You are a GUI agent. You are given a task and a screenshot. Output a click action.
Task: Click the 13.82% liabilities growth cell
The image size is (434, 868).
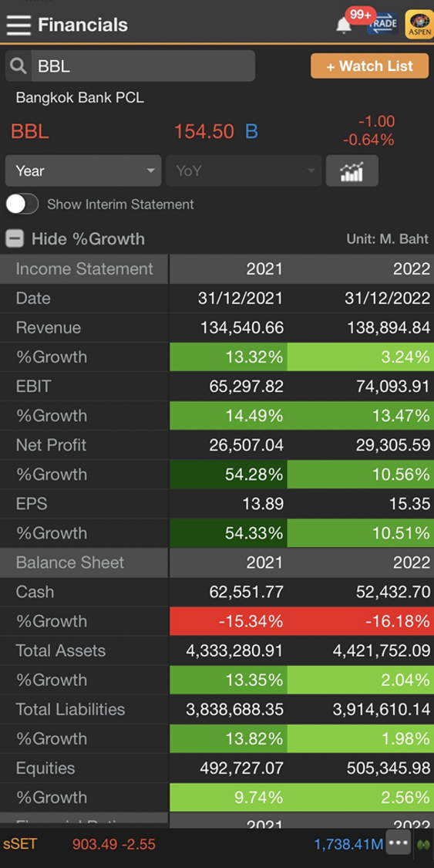pyautogui.click(x=227, y=738)
